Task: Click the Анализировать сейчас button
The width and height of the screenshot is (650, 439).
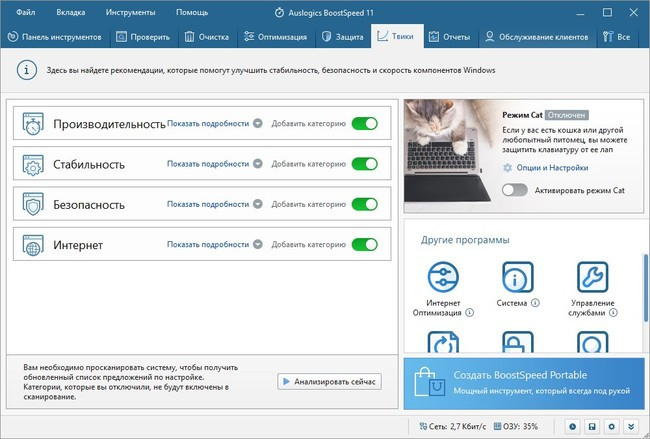Action: click(329, 381)
